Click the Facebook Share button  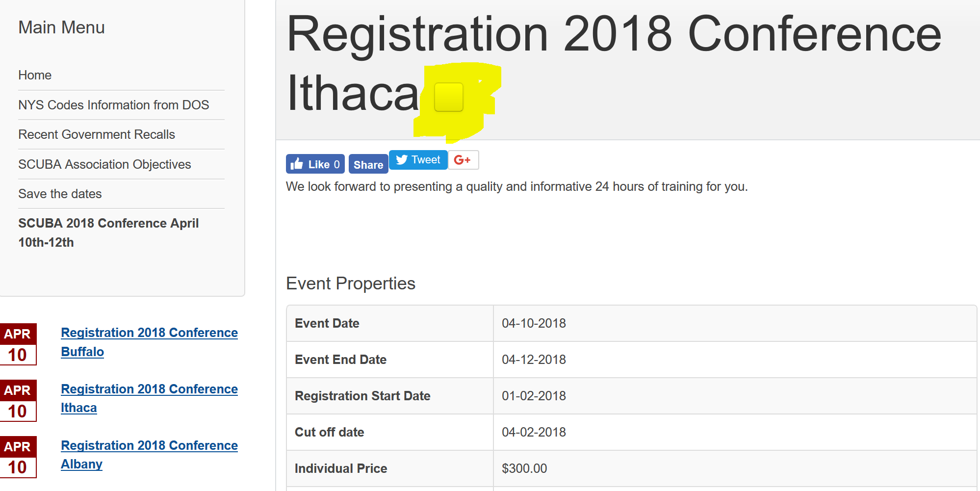(368, 164)
